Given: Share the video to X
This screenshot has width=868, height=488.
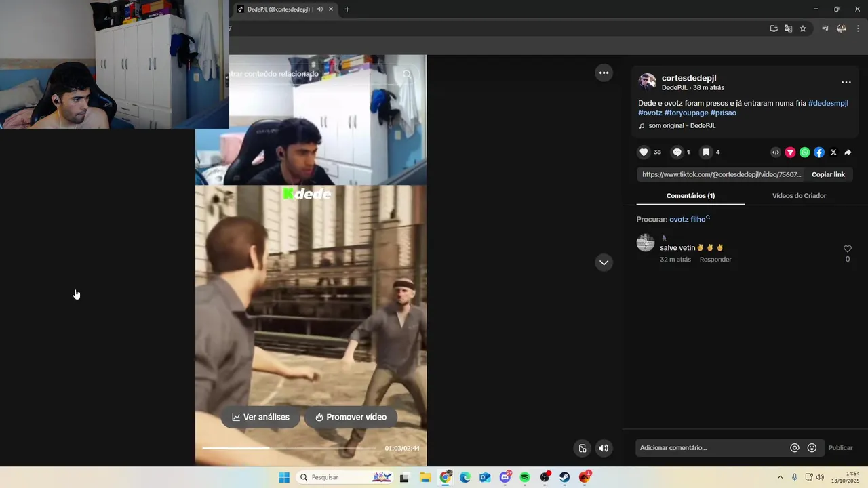Looking at the screenshot, I should [833, 152].
